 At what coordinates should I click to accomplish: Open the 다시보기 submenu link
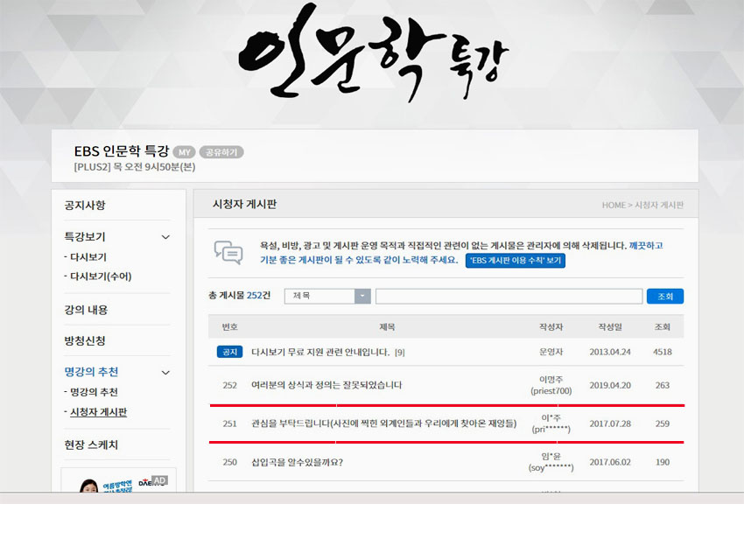point(88,257)
